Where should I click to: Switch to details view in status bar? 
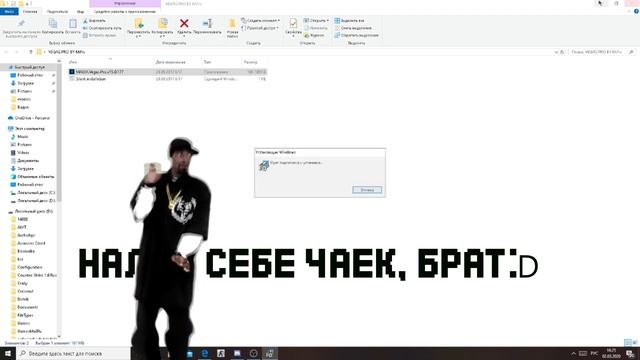628,342
